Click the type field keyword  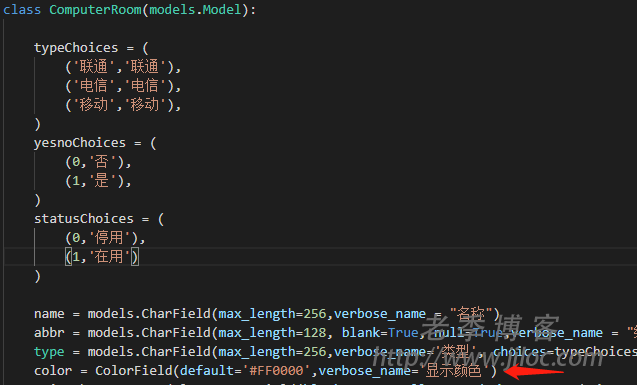(x=49, y=352)
